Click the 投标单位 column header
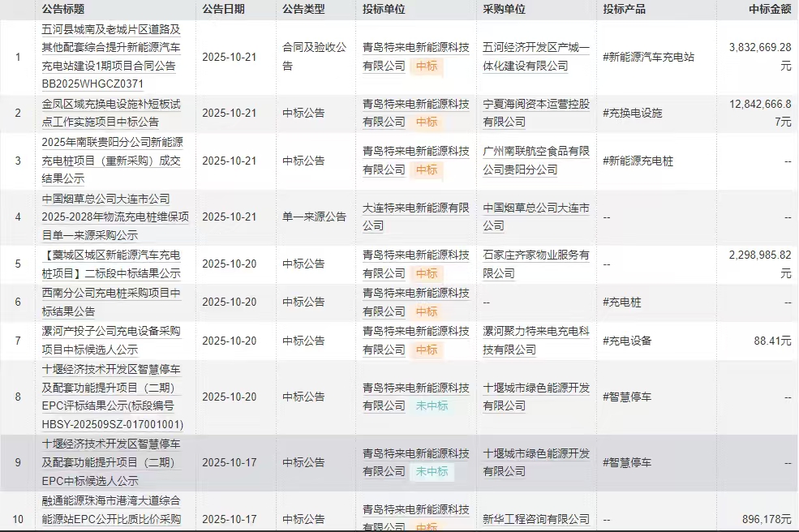Screen dimensions: 799x532 click(x=384, y=9)
